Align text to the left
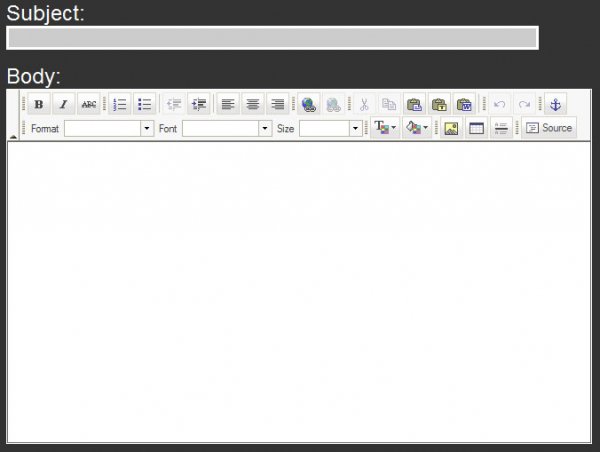 (x=228, y=104)
